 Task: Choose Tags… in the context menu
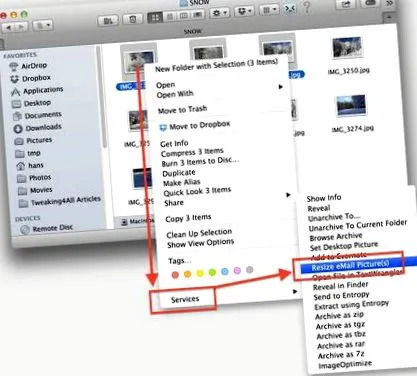click(x=180, y=261)
